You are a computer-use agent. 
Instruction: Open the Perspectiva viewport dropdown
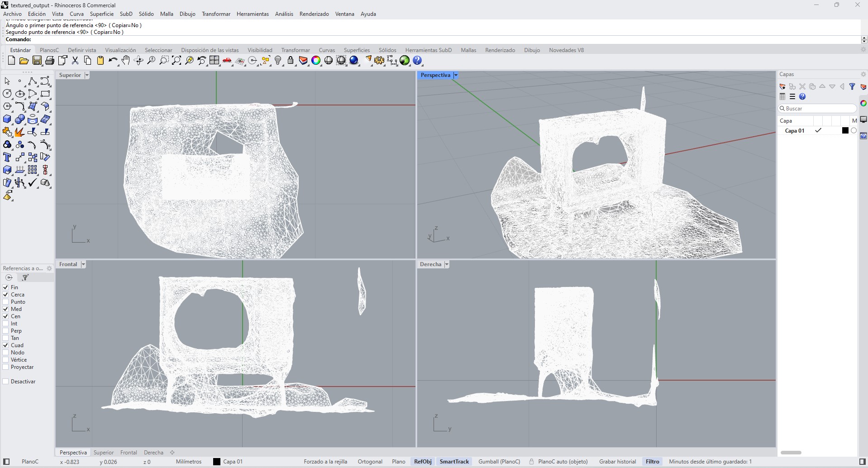(x=456, y=75)
